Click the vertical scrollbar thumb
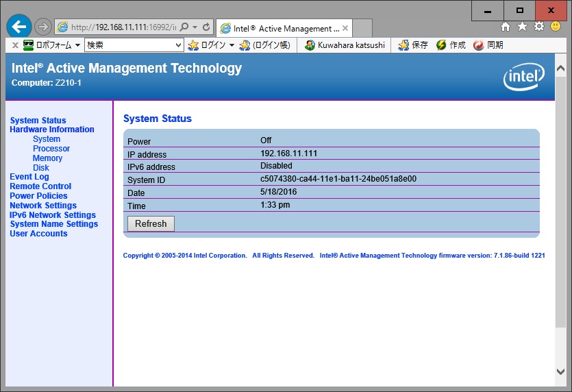This screenshot has width=572, height=392. coord(560,201)
